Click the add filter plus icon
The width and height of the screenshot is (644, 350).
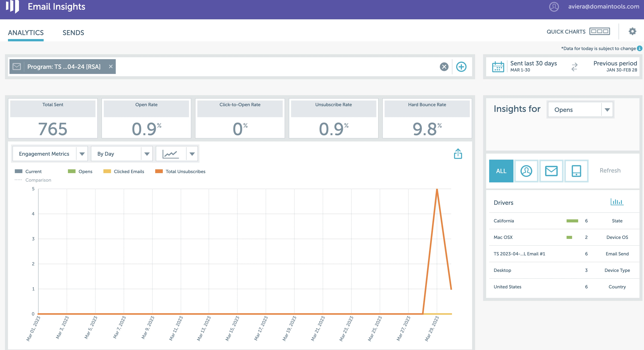coord(461,67)
